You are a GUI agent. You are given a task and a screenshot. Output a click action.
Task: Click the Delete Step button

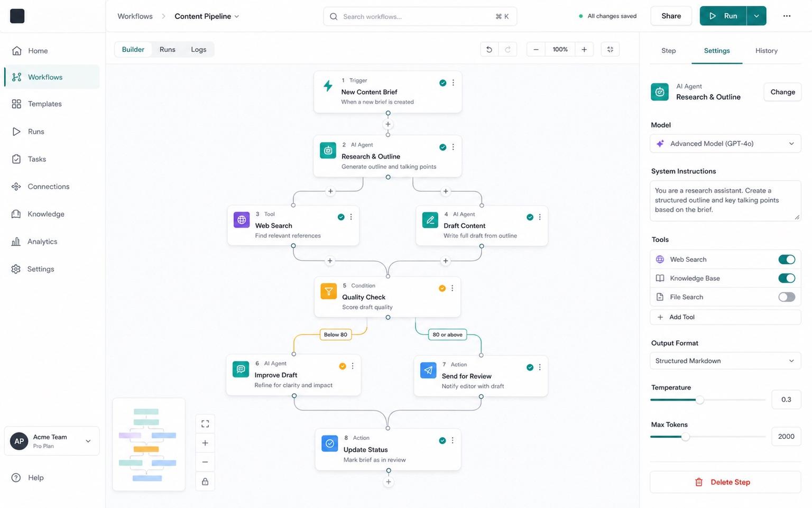725,482
